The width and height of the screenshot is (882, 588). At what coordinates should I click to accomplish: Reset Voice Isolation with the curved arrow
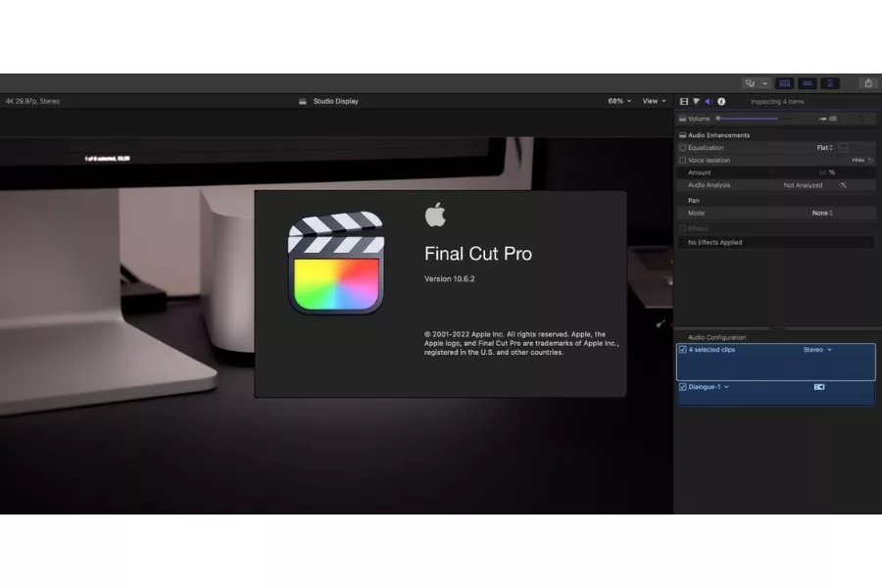(871, 161)
